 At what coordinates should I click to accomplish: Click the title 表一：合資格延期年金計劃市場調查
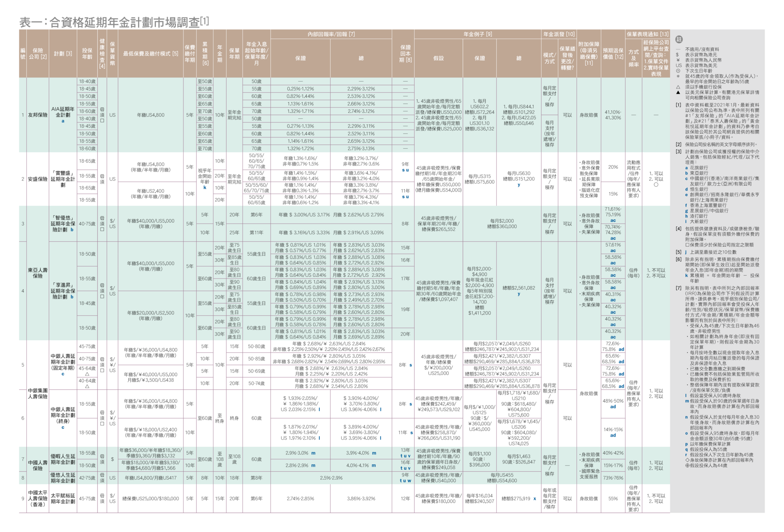pos(114,22)
